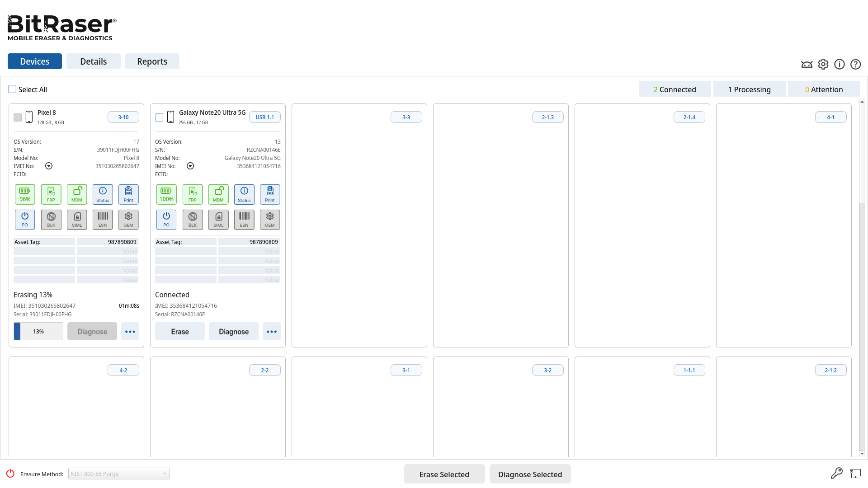Click the license key icon at bottom right
The height and width of the screenshot is (488, 868).
tap(837, 473)
